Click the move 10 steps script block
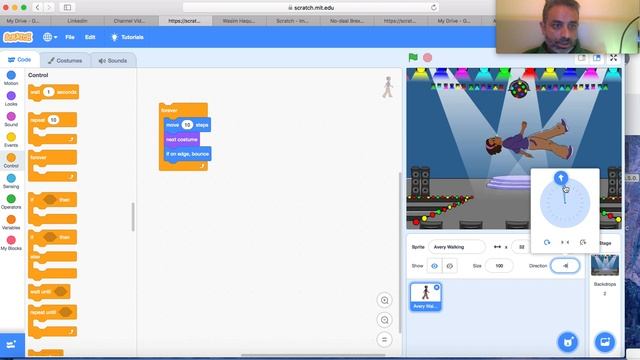 [187, 125]
